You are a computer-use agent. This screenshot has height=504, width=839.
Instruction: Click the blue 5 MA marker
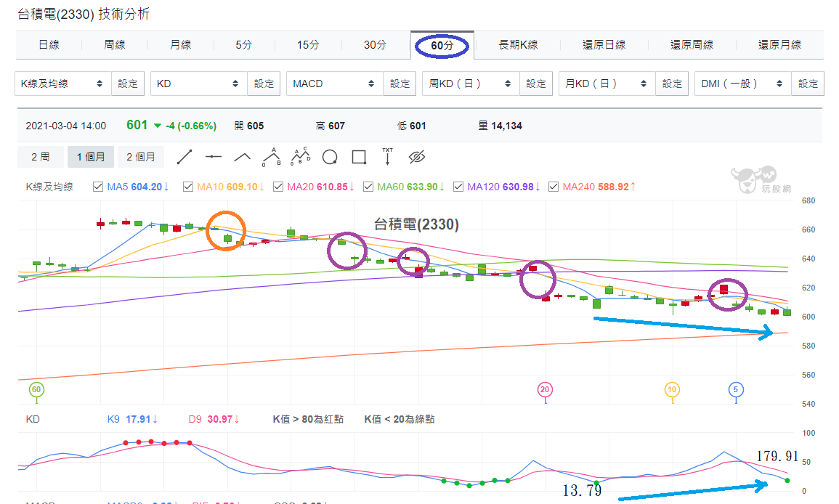[736, 389]
